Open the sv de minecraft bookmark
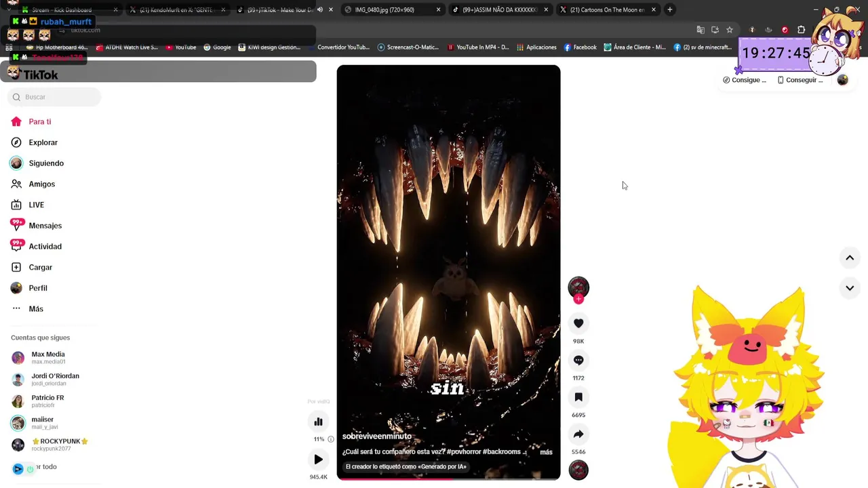This screenshot has width=868, height=488. pyautogui.click(x=703, y=47)
